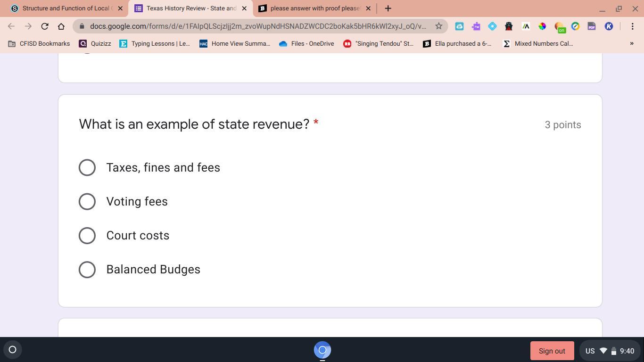Image resolution: width=644 pixels, height=362 pixels.
Task: Click the question 'What is an example of state revenue?'
Action: click(194, 124)
